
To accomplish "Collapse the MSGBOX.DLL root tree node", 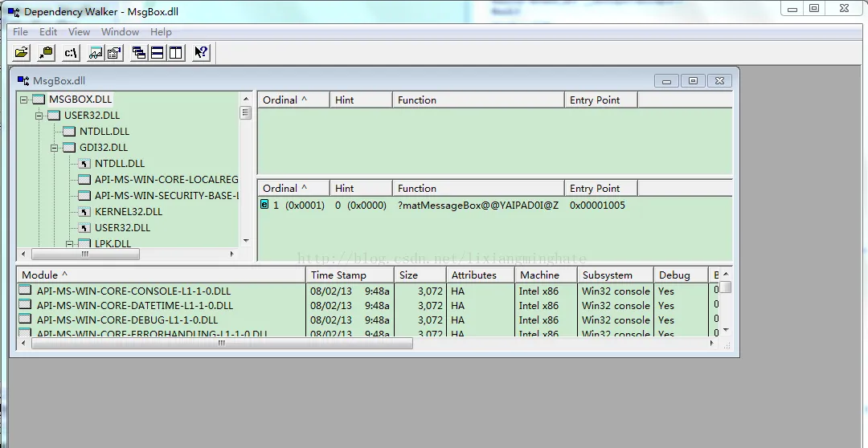I will click(x=24, y=100).
